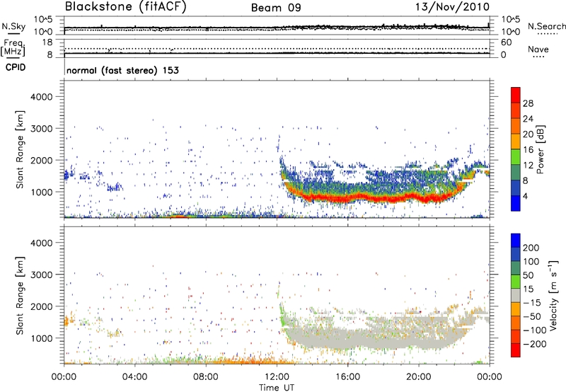Click the 'Power [dB]' color bar label
Viewport: 566px width, 392px height.
[x=540, y=149]
